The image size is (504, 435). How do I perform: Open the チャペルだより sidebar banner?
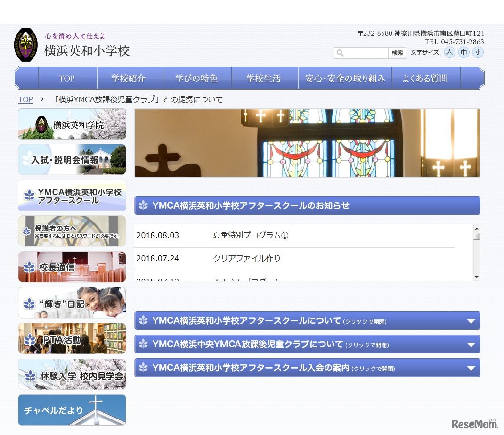[x=72, y=410]
